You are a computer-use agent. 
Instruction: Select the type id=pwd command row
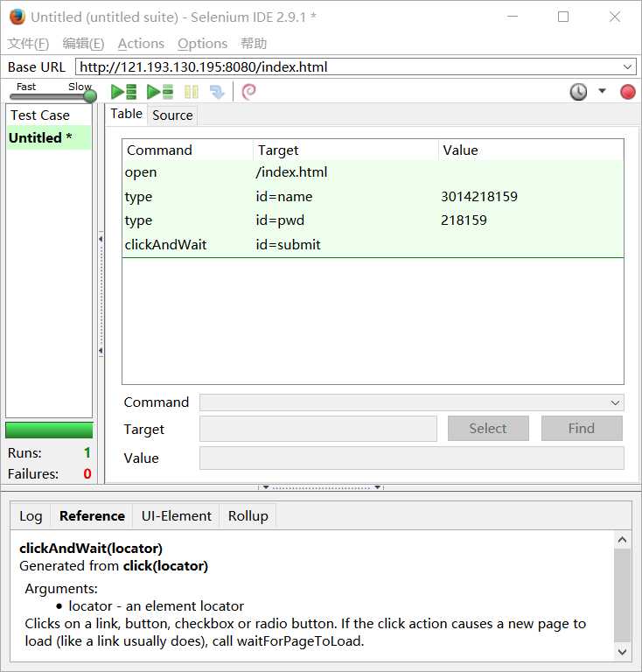[373, 220]
